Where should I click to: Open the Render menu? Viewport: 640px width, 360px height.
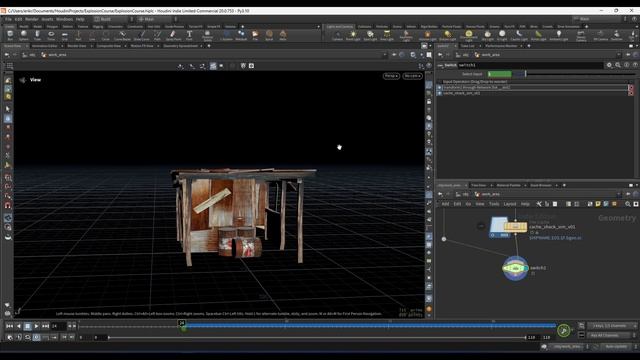point(31,19)
